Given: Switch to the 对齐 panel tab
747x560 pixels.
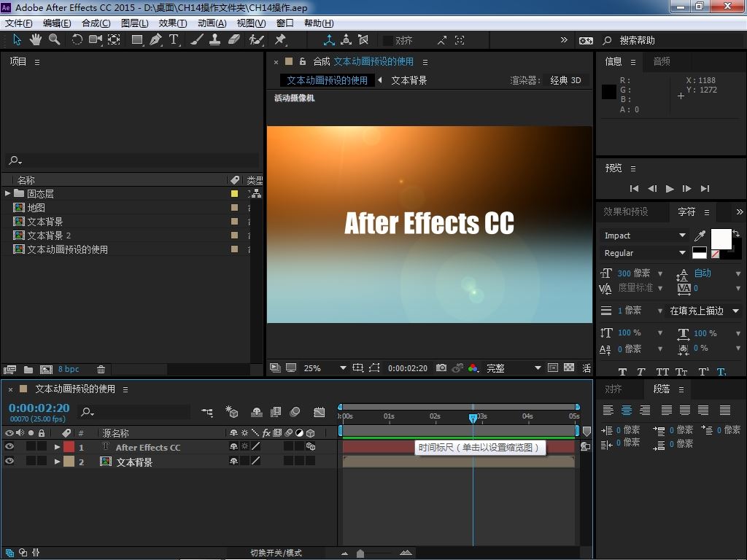Looking at the screenshot, I should [614, 389].
